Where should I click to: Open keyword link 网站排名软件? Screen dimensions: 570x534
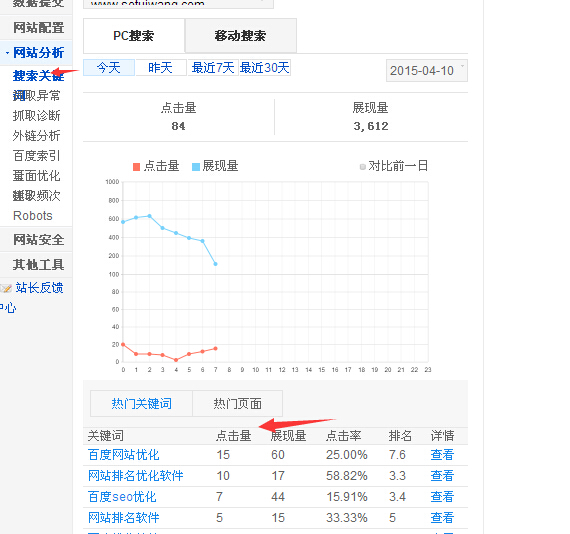[x=124, y=518]
